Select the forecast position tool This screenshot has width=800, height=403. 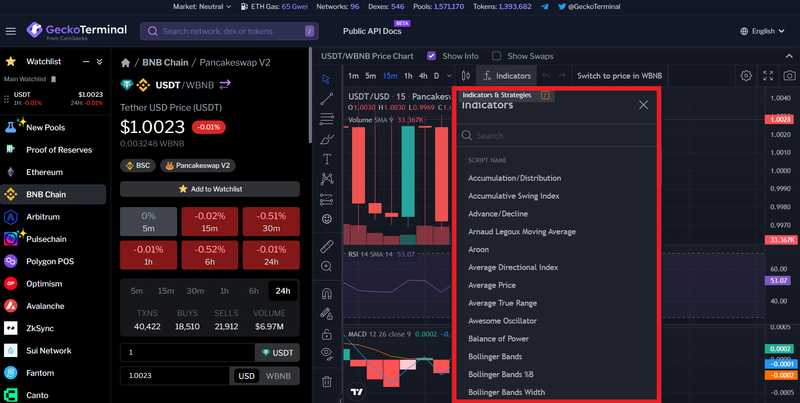[327, 199]
